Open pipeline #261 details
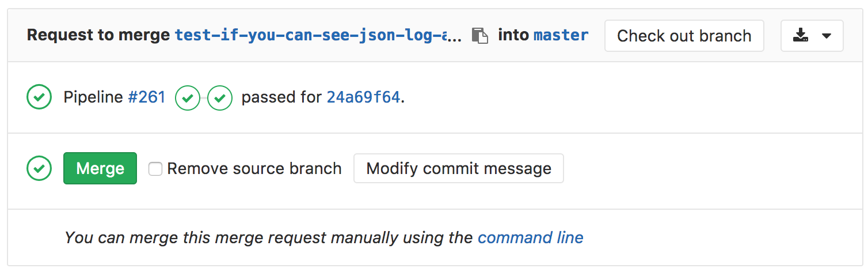Image resolution: width=868 pixels, height=272 pixels. click(x=147, y=97)
